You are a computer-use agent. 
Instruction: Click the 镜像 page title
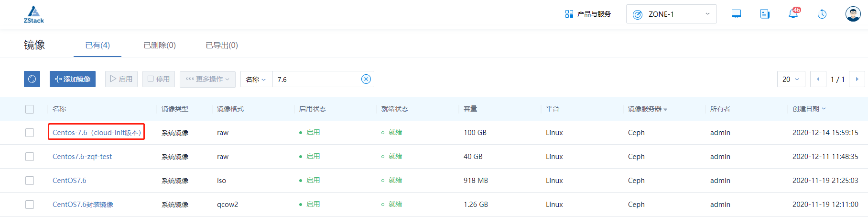click(34, 45)
